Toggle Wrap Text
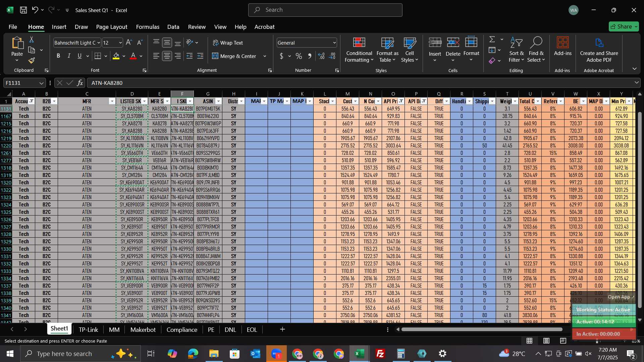Screen dimensions: 644x362 pos(228,43)
